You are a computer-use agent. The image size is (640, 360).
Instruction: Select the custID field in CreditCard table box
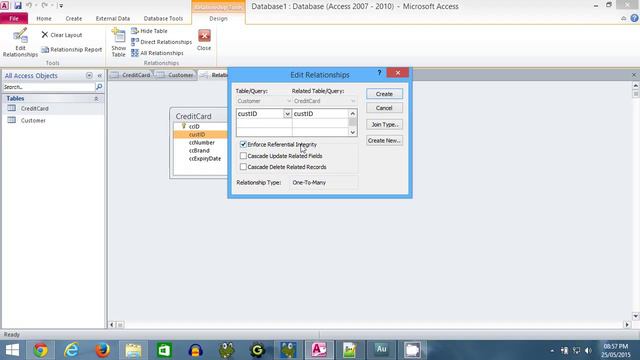coord(200,134)
